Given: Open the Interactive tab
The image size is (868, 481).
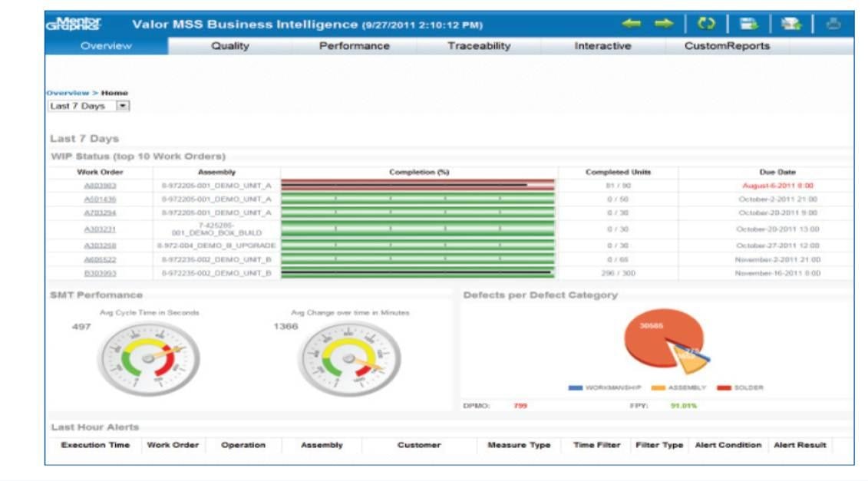Looking at the screenshot, I should coord(602,46).
